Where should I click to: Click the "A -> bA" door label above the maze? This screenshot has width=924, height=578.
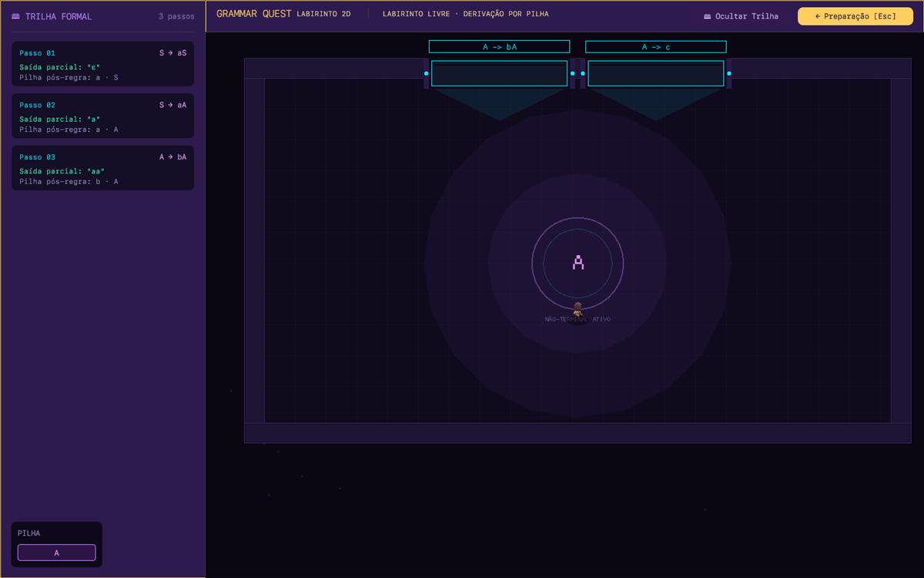click(499, 47)
